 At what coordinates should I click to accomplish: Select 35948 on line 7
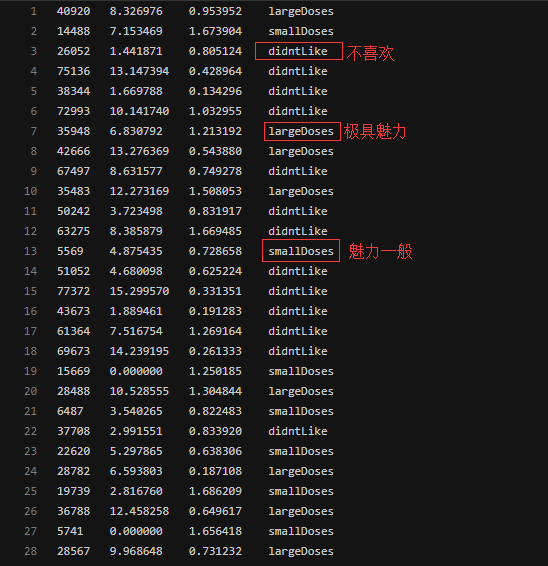point(74,131)
